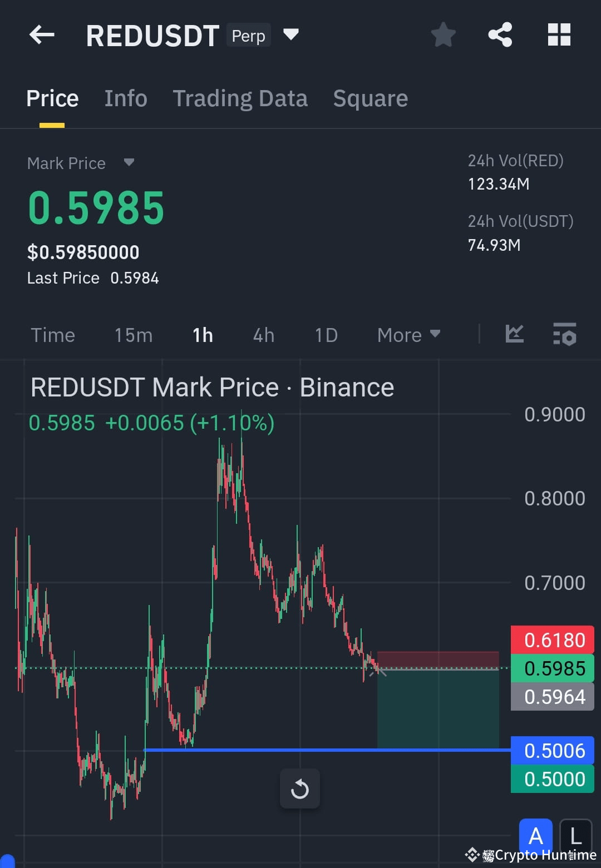Toggle auto mode with the A button
The width and height of the screenshot is (601, 868).
(535, 835)
